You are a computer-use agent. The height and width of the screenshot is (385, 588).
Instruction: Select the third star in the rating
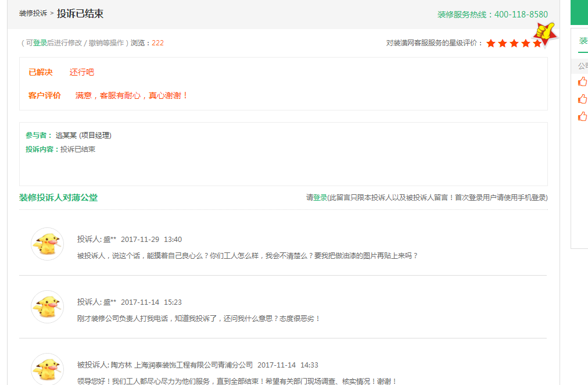[514, 44]
